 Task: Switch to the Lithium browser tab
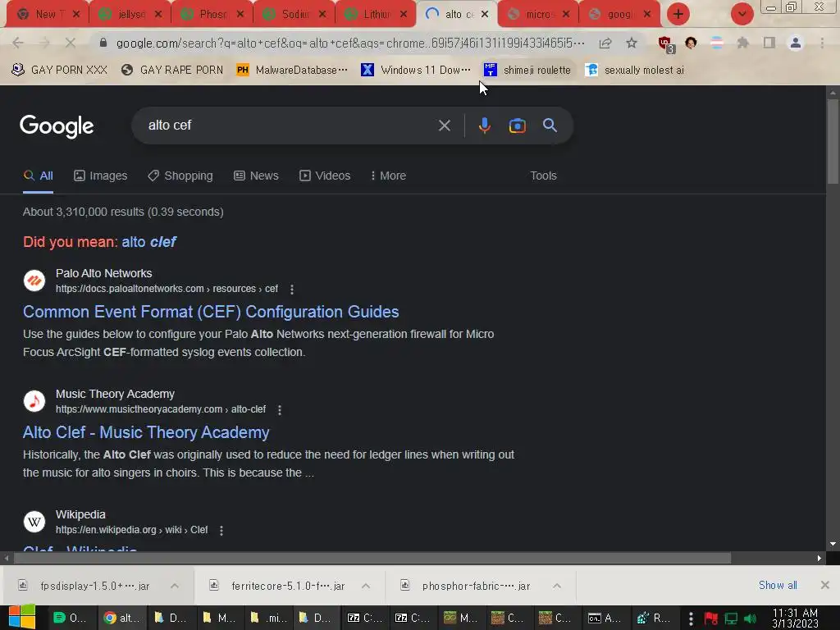[x=377, y=14]
